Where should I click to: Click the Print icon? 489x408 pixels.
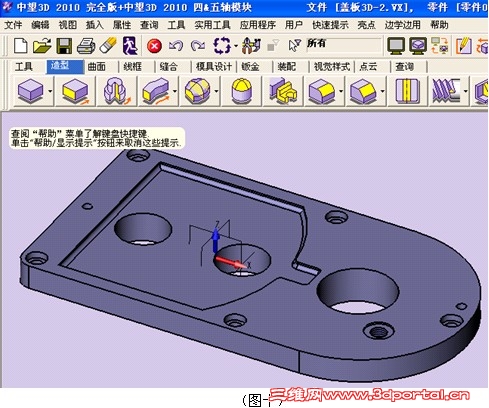pos(86,46)
